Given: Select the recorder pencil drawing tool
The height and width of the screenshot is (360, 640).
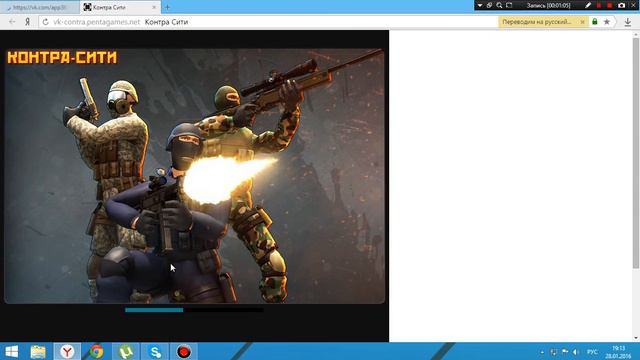Looking at the screenshot, I should coord(588,5).
